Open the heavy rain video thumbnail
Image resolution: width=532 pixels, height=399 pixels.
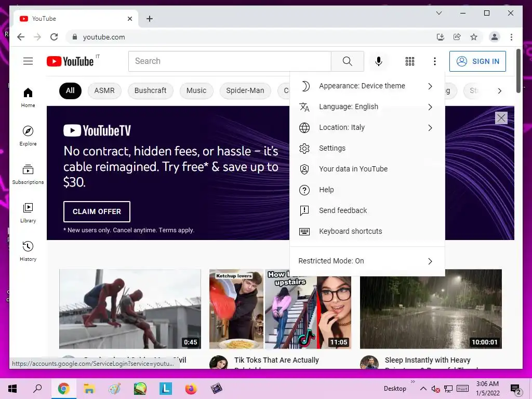click(431, 309)
